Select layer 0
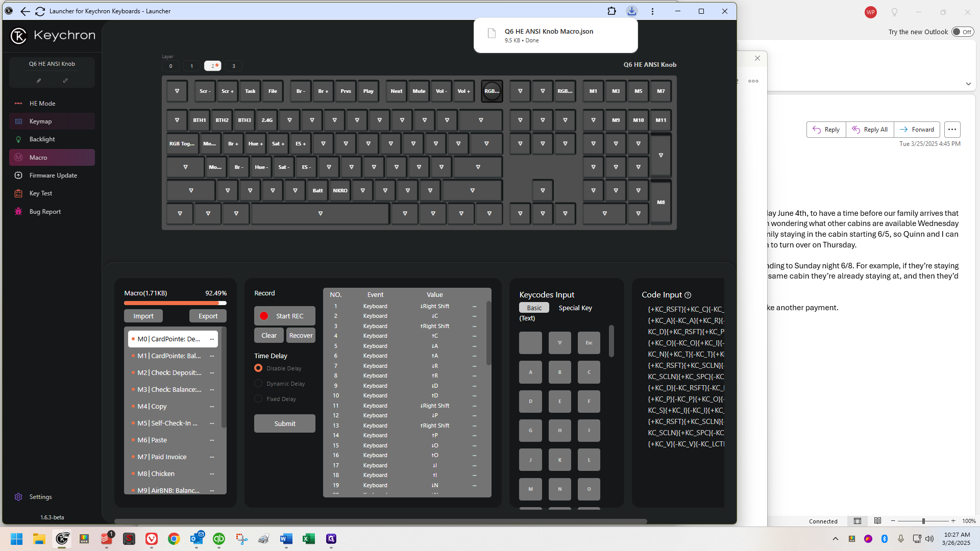The height and width of the screenshot is (551, 980). click(170, 66)
